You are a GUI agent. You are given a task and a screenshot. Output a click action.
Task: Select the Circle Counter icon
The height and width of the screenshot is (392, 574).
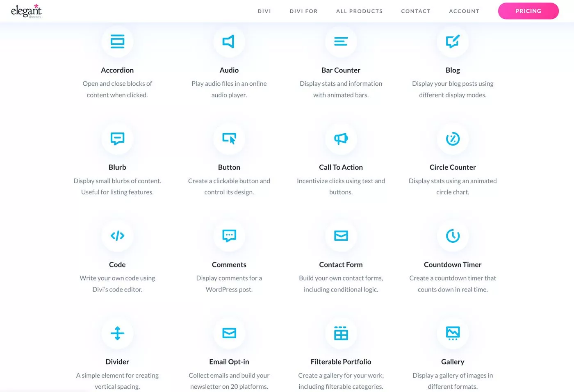[x=453, y=139]
